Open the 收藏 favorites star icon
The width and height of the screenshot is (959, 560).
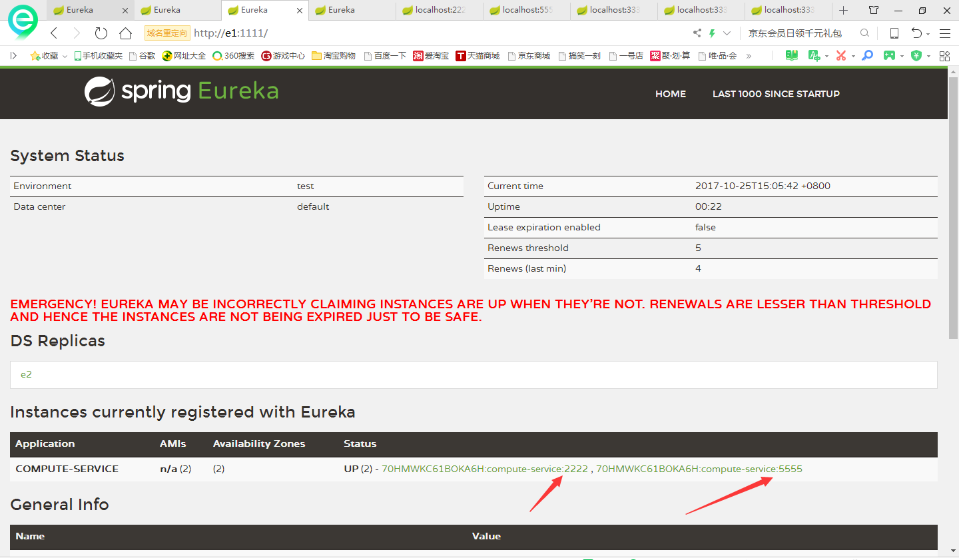(35, 56)
